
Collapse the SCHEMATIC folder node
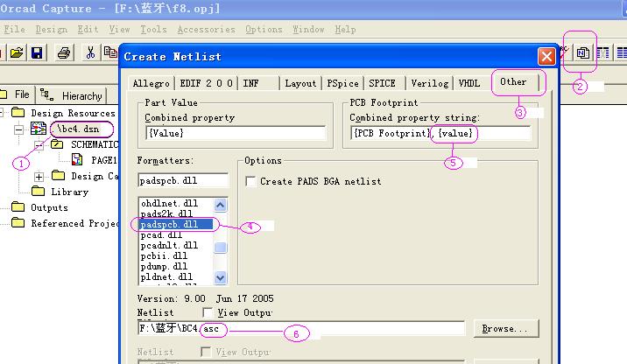(x=39, y=145)
